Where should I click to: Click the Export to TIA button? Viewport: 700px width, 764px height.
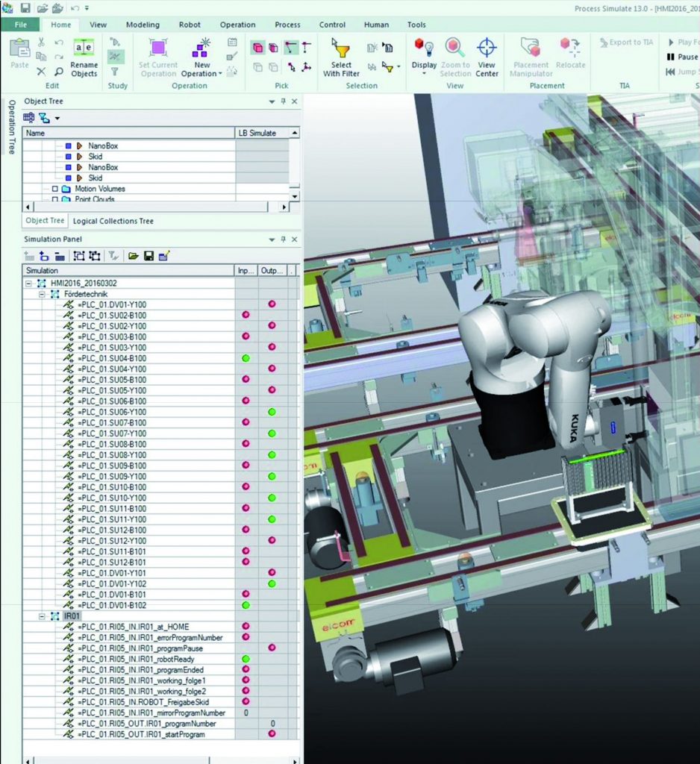pyautogui.click(x=625, y=43)
